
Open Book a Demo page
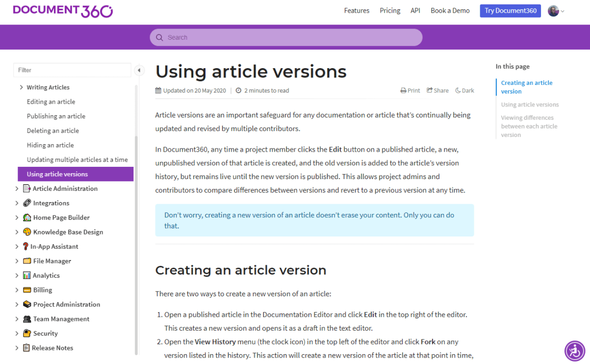pos(450,11)
